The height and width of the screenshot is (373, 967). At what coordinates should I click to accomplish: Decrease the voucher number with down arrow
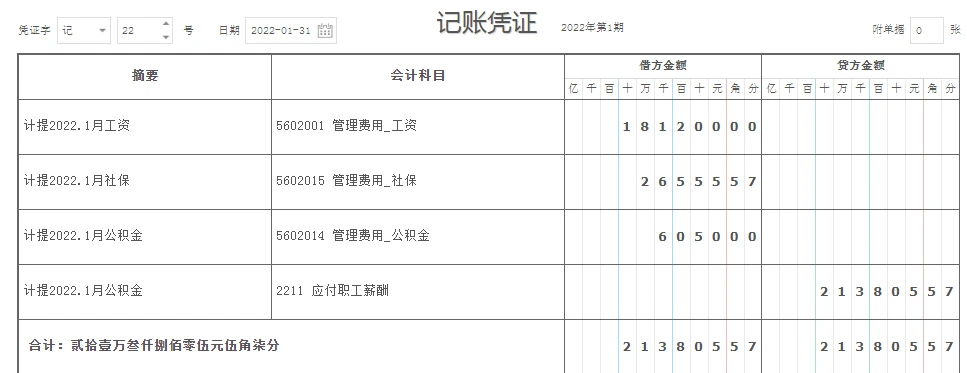click(166, 37)
